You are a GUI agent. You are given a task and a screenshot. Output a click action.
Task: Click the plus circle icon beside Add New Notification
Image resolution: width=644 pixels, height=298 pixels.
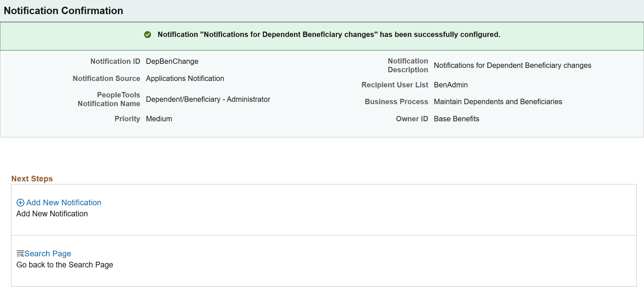click(20, 203)
